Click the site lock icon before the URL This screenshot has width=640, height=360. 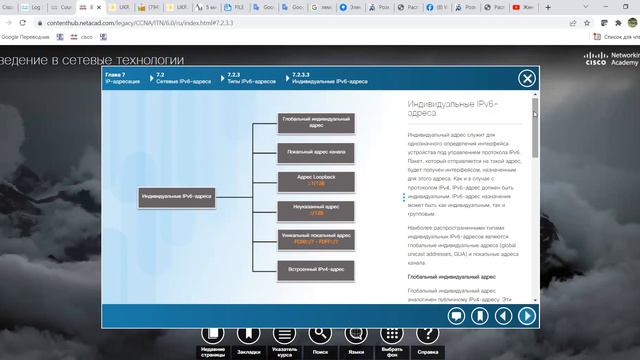point(40,23)
